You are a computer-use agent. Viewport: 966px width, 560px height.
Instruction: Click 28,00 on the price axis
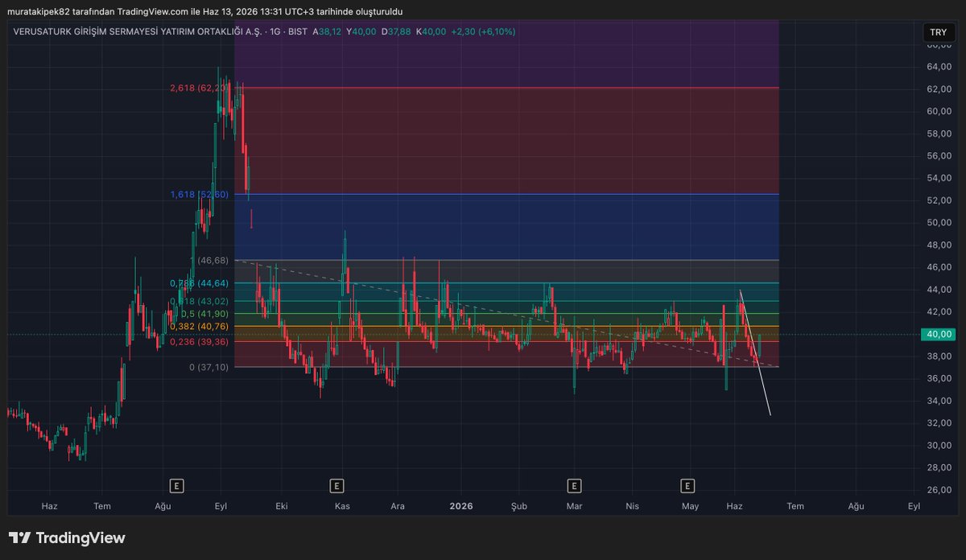click(939, 467)
